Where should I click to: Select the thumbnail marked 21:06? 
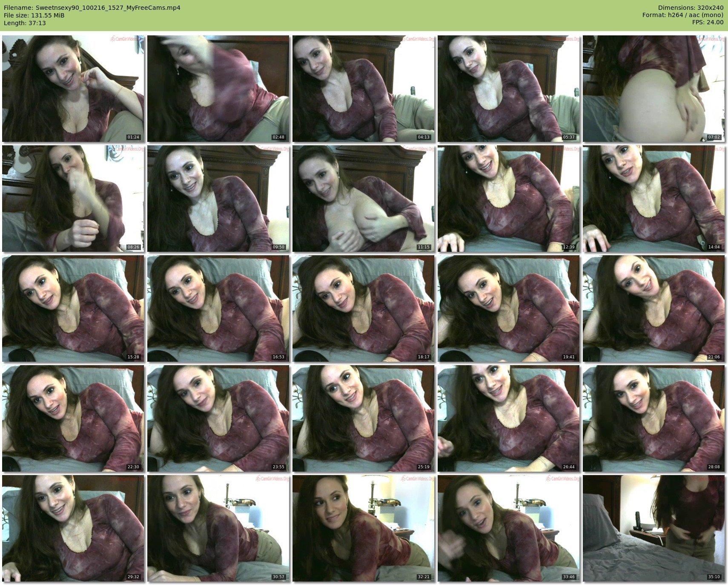point(653,308)
